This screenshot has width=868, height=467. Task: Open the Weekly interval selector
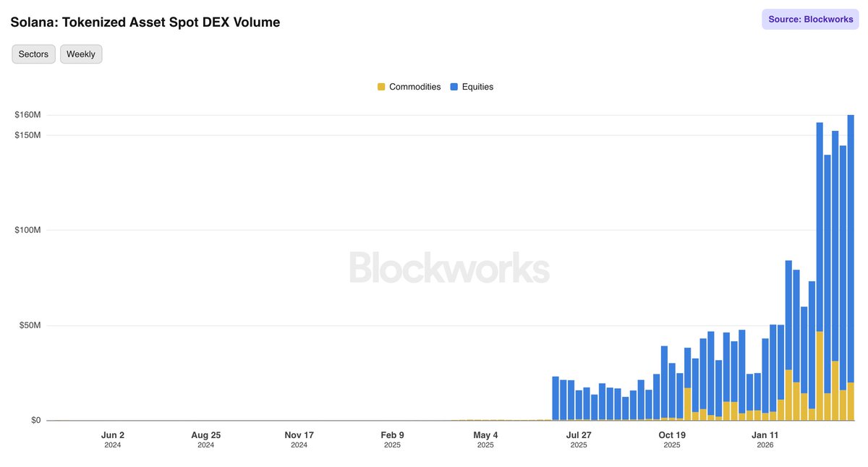click(81, 54)
